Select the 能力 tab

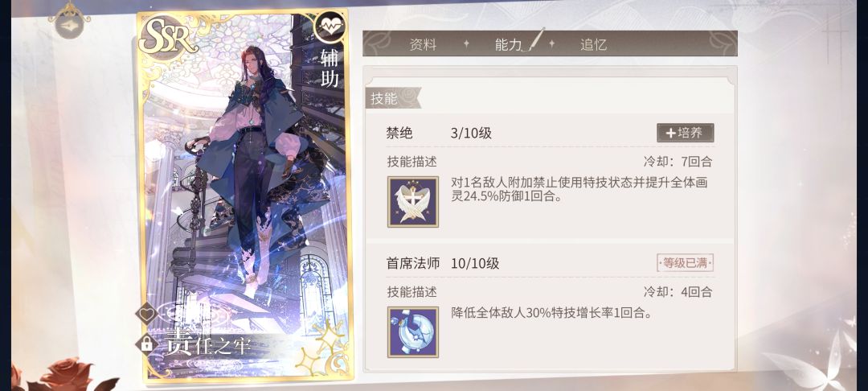[x=508, y=45]
